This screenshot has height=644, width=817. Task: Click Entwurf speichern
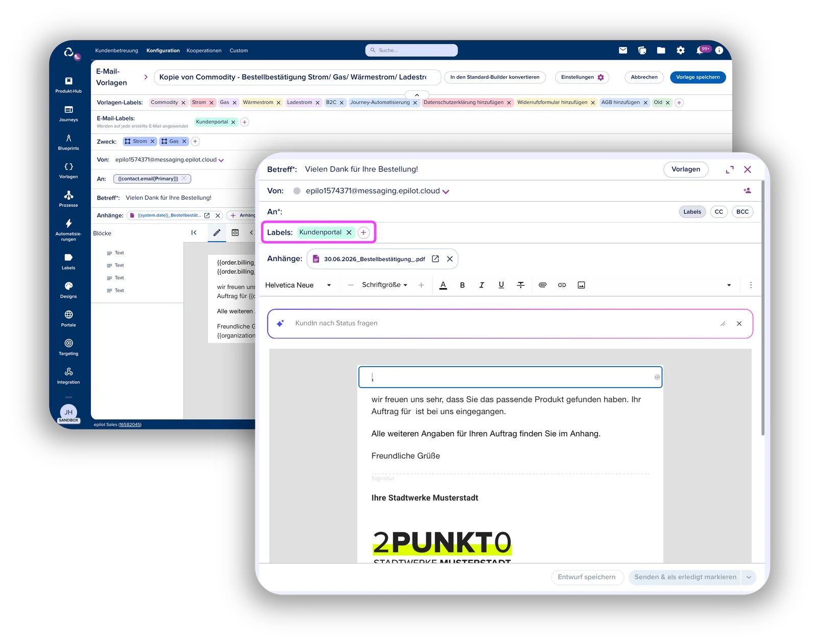587,577
